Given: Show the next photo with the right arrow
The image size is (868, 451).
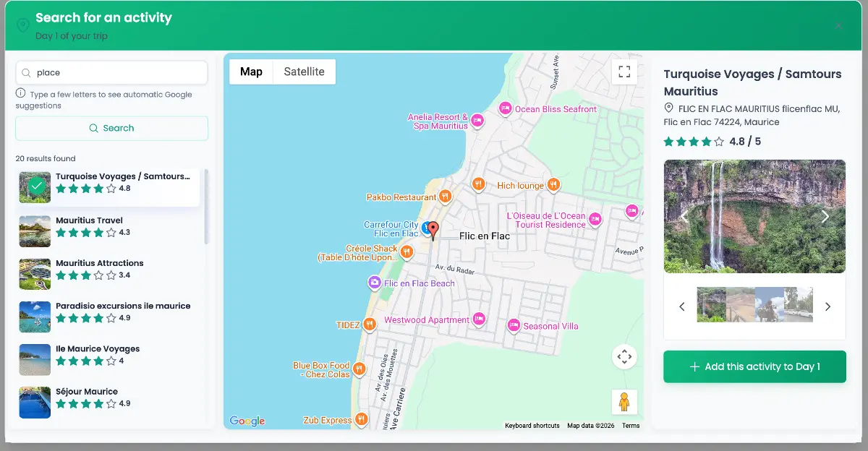Looking at the screenshot, I should tap(825, 216).
